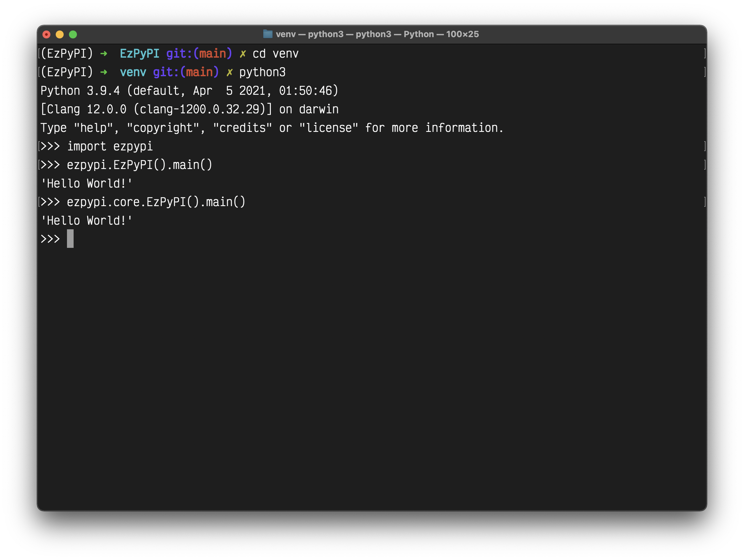
Task: Click the gray block cursor at prompt
Action: [70, 239]
